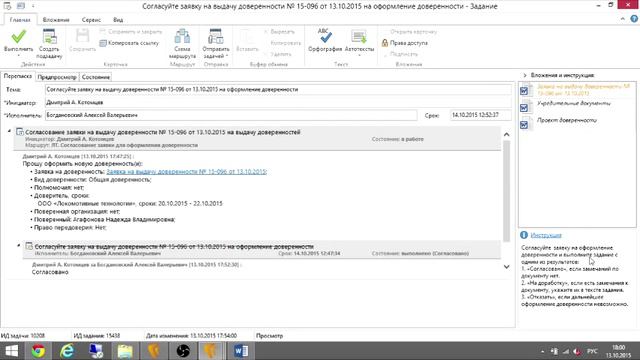Click task icon of Согласование заявки header
The image size is (640, 360).
point(20,132)
